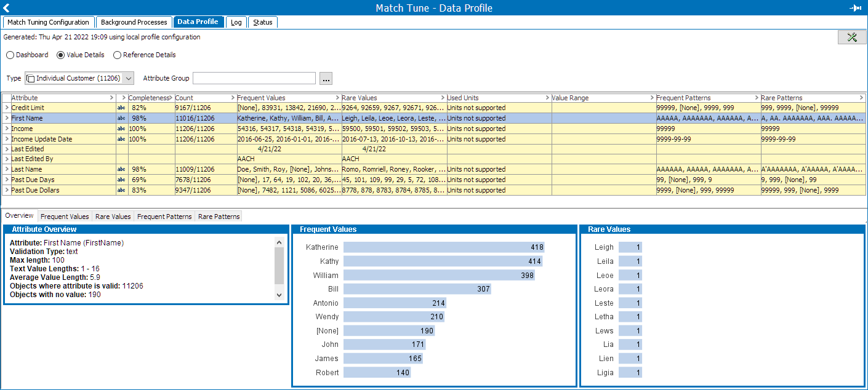The image size is (868, 390).
Task: Open the Type dropdown for Individual Customer
Action: [128, 78]
